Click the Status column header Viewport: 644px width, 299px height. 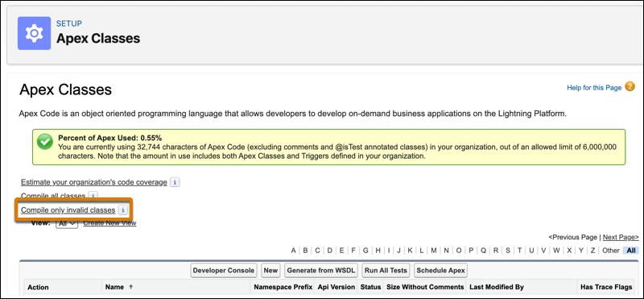coord(371,287)
